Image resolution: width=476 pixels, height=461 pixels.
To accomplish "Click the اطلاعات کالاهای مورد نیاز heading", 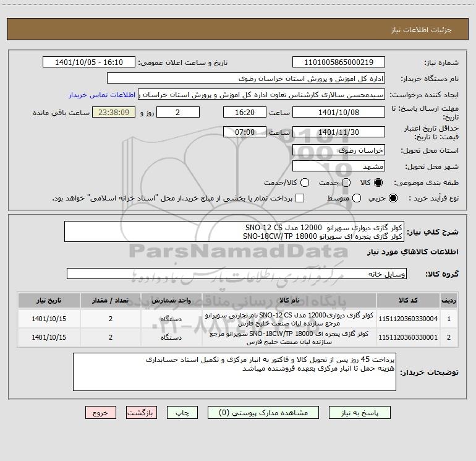I will (413, 252).
